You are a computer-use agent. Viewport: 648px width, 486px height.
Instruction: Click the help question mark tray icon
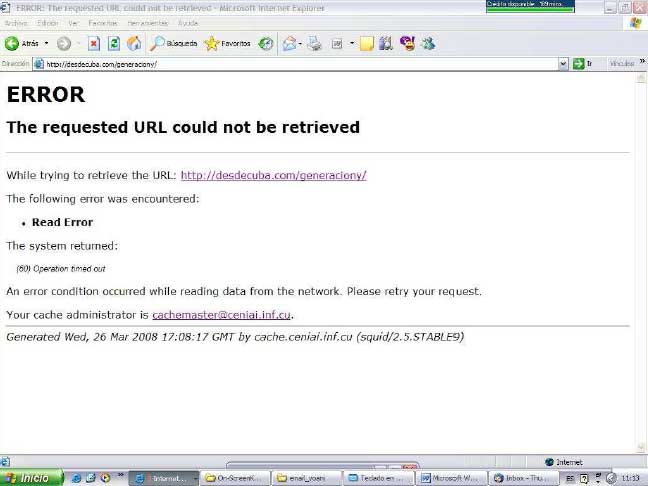coord(584,479)
